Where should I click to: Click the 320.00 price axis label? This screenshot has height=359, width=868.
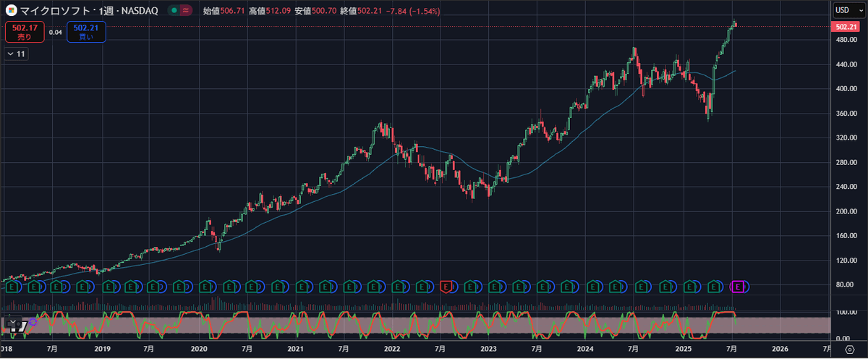[846, 138]
